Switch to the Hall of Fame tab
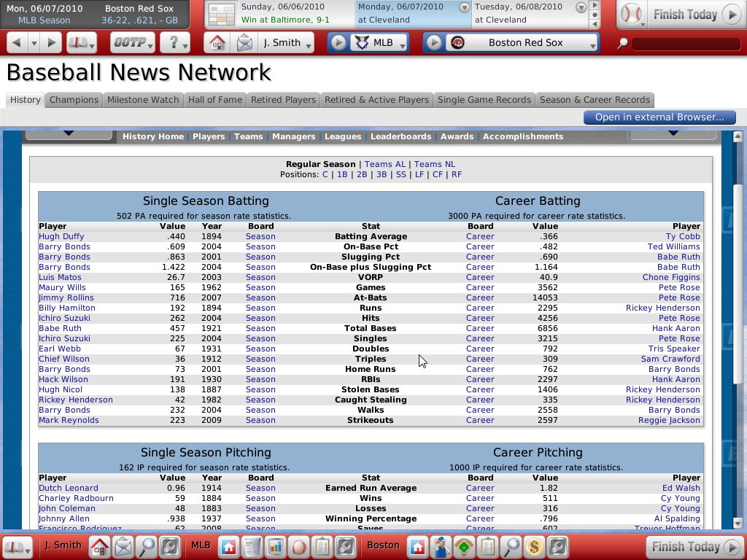The height and width of the screenshot is (560, 747). [x=214, y=100]
